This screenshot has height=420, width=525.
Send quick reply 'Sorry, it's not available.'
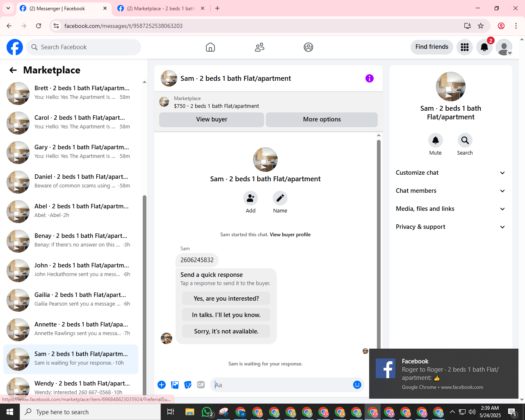226,331
